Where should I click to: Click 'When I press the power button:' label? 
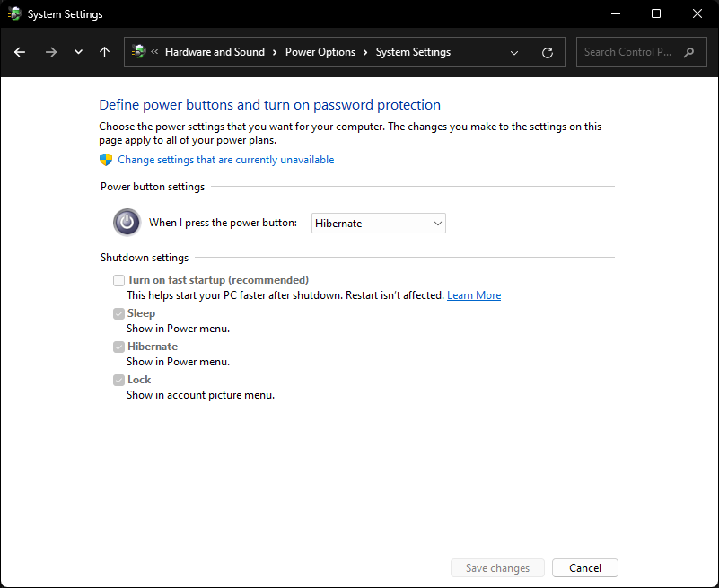point(223,223)
